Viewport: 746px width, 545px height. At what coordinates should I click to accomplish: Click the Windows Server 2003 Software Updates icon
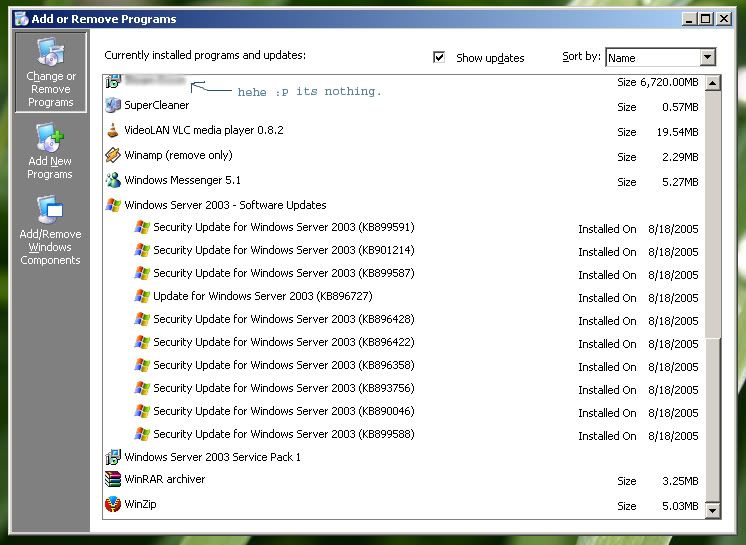(x=113, y=205)
